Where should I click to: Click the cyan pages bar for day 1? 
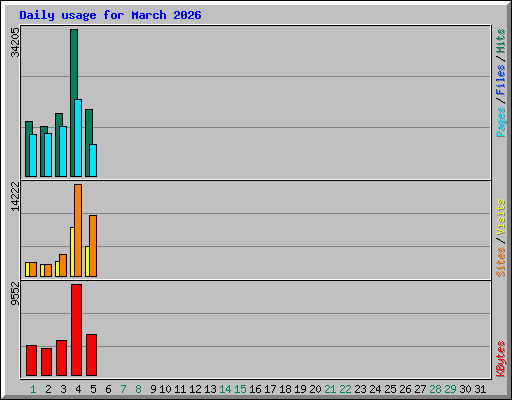(33, 155)
